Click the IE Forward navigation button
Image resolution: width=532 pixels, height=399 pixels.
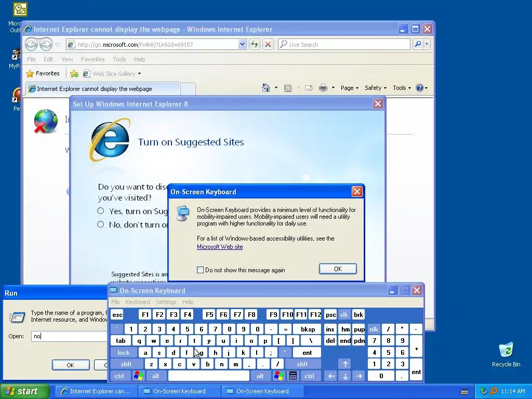(x=46, y=44)
